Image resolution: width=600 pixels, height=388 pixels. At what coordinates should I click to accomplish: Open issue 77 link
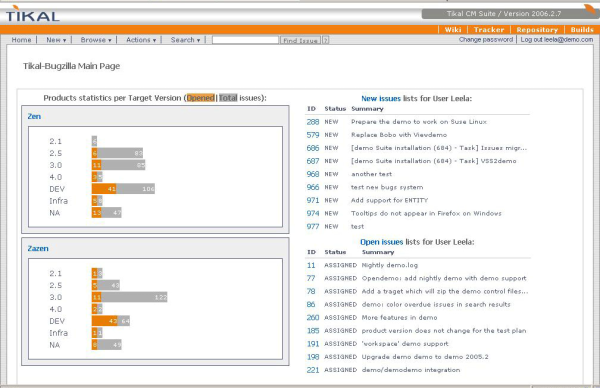coord(311,278)
